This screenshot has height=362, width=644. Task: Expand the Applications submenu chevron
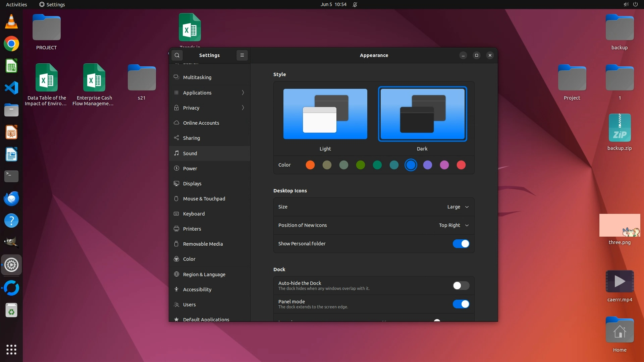(243, 93)
